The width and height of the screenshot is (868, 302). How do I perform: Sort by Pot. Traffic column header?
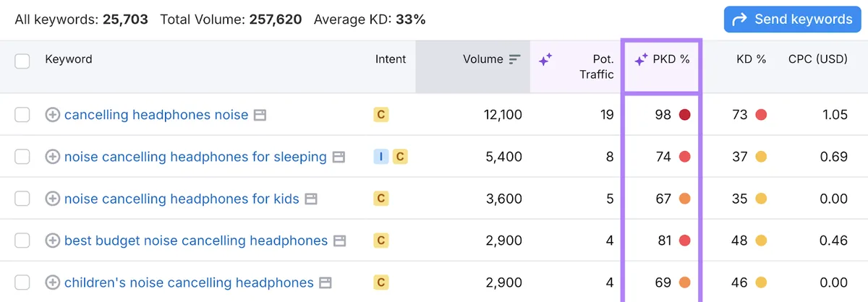coord(597,66)
